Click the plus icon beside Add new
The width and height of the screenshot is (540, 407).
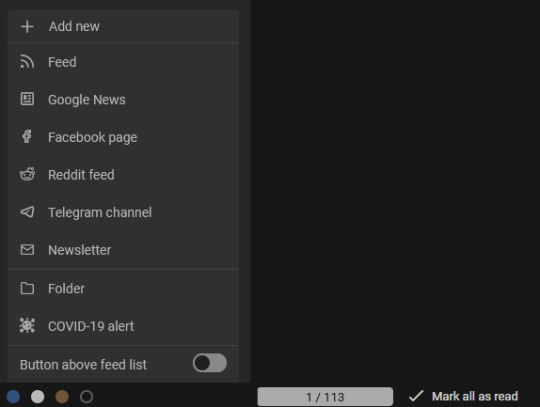coord(27,27)
